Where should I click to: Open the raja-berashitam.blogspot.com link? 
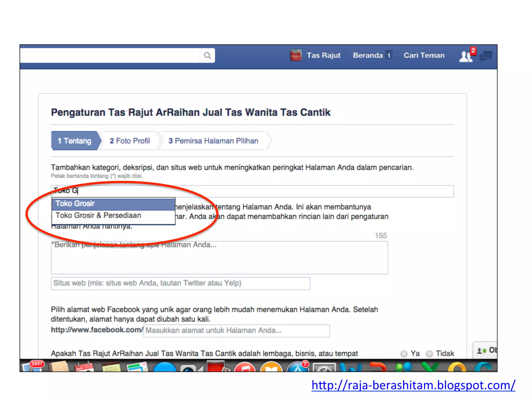[x=413, y=385]
